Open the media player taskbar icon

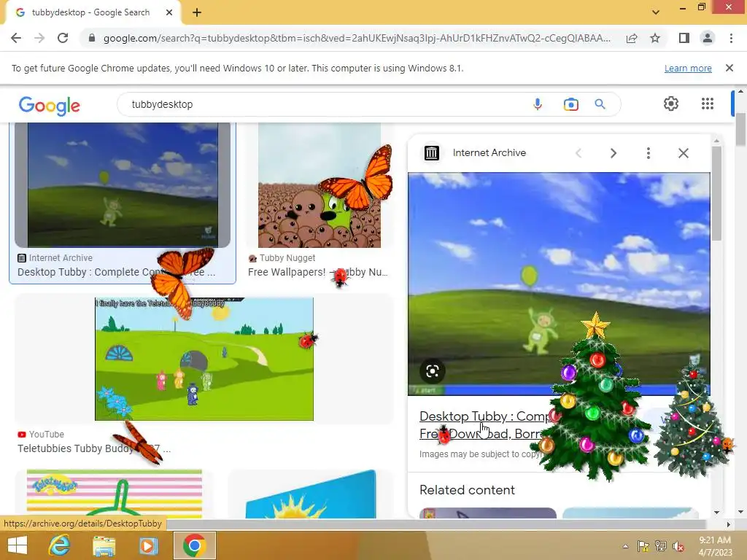point(148,545)
